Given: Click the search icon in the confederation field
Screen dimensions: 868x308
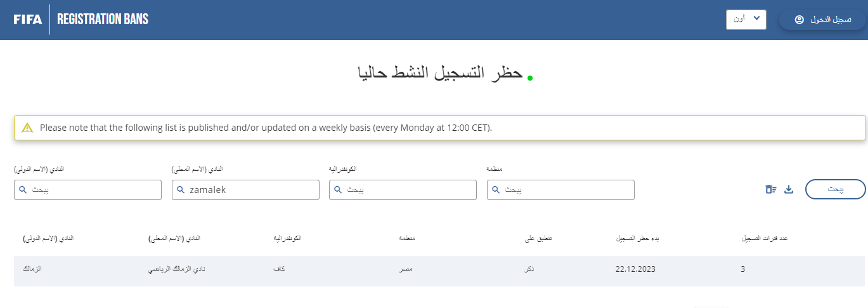Looking at the screenshot, I should [x=339, y=190].
